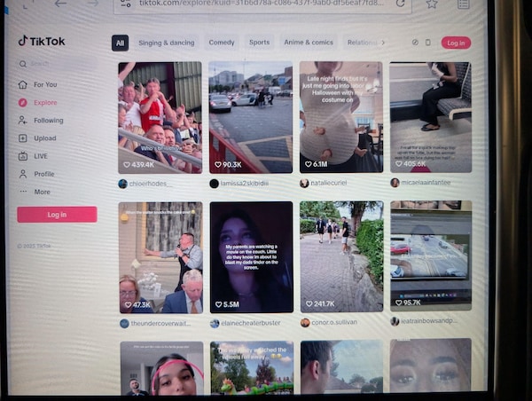Expand the More menu in sidebar

(x=42, y=192)
